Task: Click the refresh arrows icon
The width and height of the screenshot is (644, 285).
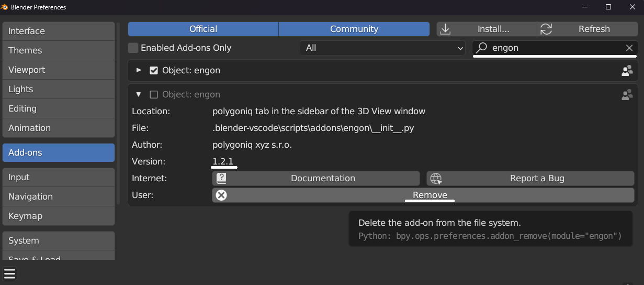Action: pos(546,29)
